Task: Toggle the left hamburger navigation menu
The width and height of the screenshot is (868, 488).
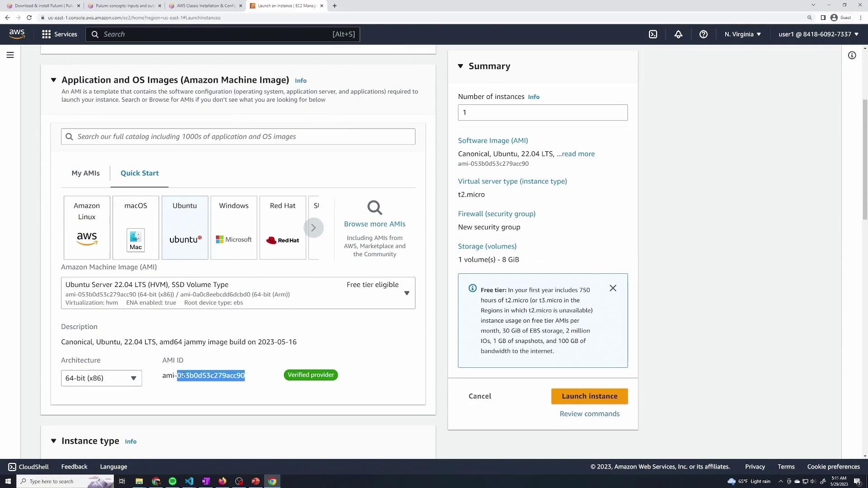Action: tap(10, 55)
